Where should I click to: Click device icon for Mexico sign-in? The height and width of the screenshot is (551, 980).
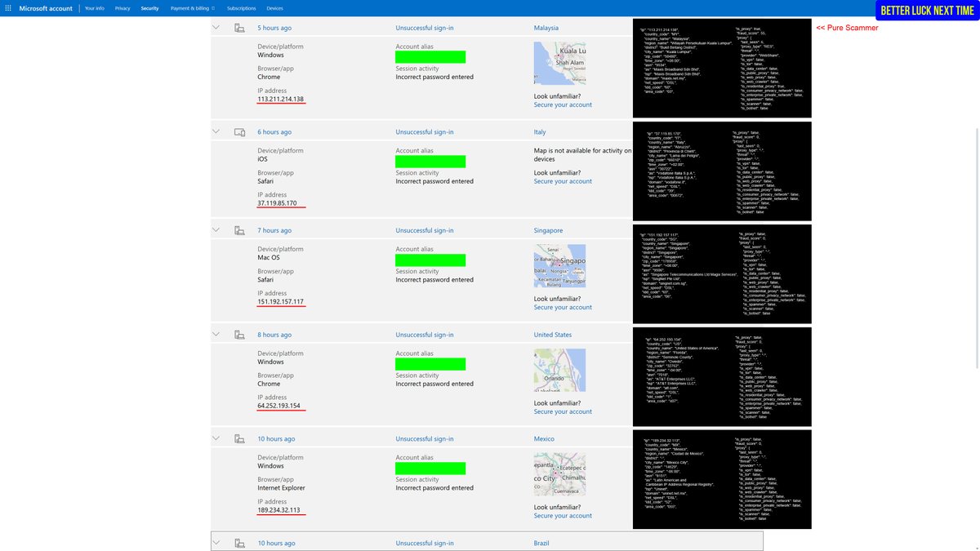pyautogui.click(x=239, y=438)
